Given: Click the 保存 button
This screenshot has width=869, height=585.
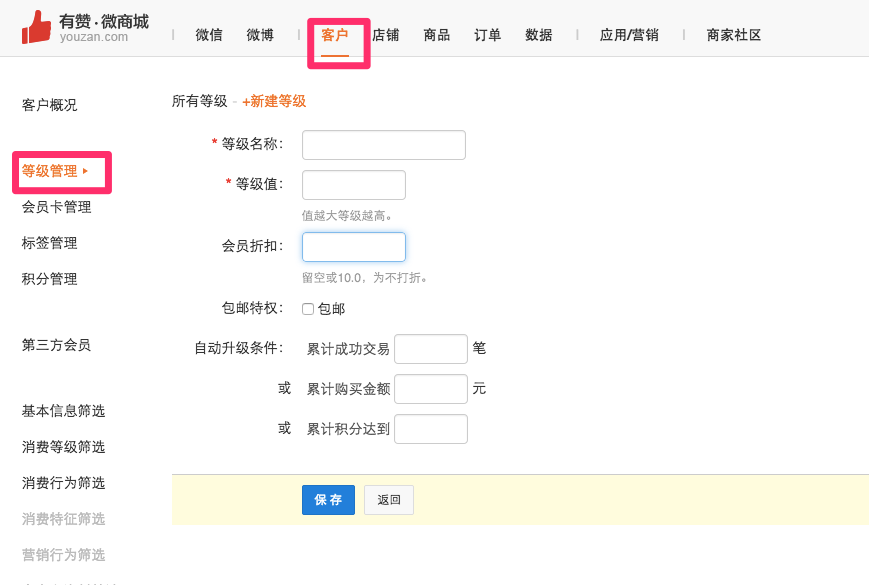Looking at the screenshot, I should coord(328,500).
